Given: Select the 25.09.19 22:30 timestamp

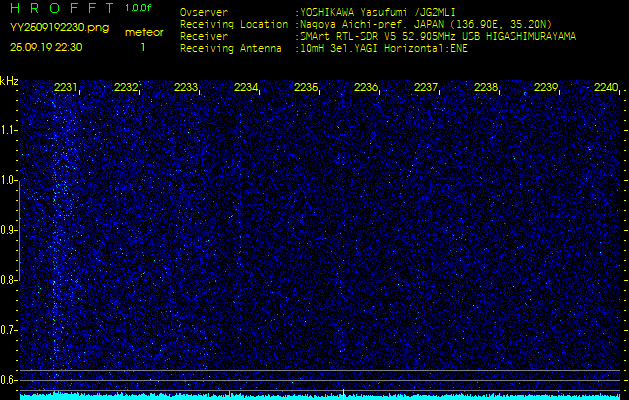Looking at the screenshot, I should pos(46,47).
